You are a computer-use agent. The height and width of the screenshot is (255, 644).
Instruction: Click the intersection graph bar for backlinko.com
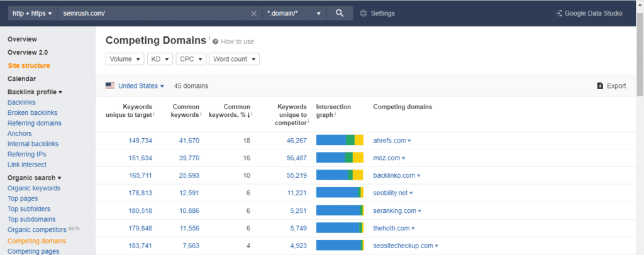[340, 175]
